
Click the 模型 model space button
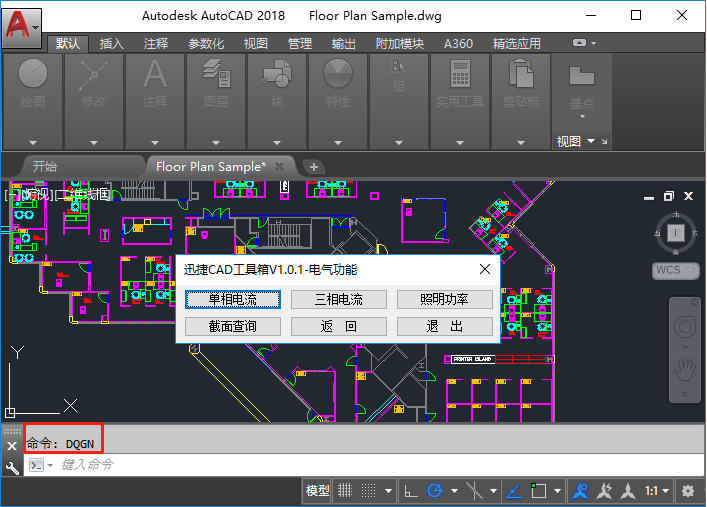coord(317,491)
